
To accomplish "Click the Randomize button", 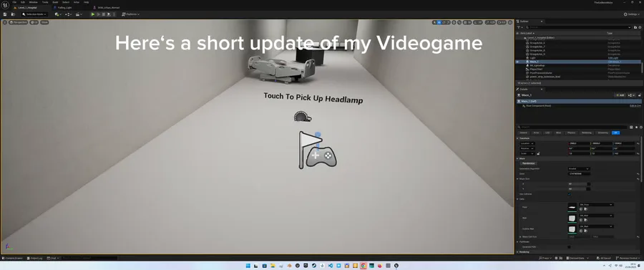I will [x=528, y=163].
